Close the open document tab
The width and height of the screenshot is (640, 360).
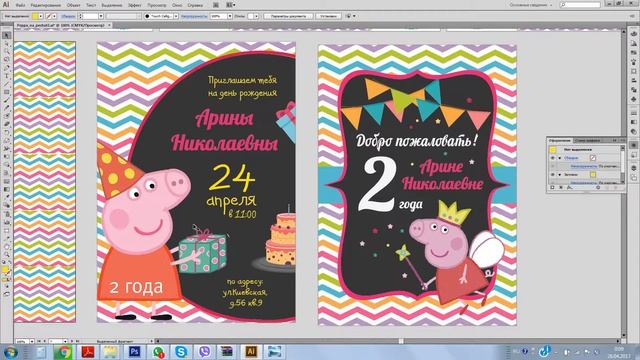[109, 25]
